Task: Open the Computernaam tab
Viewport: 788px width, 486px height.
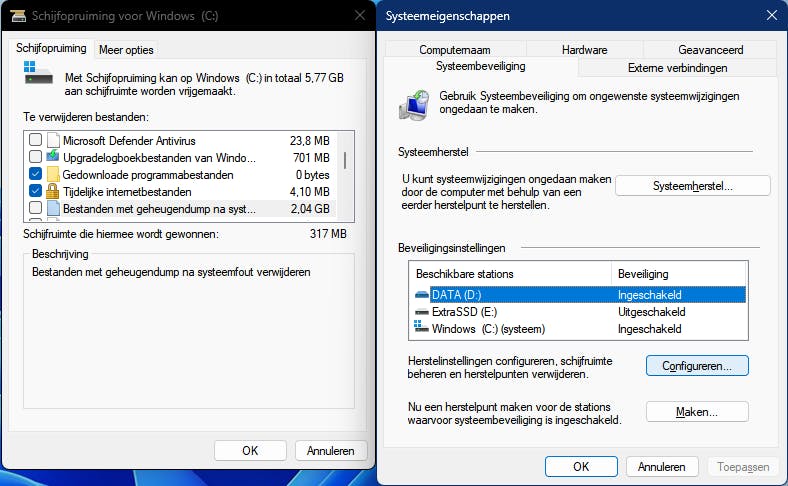Action: click(455, 49)
